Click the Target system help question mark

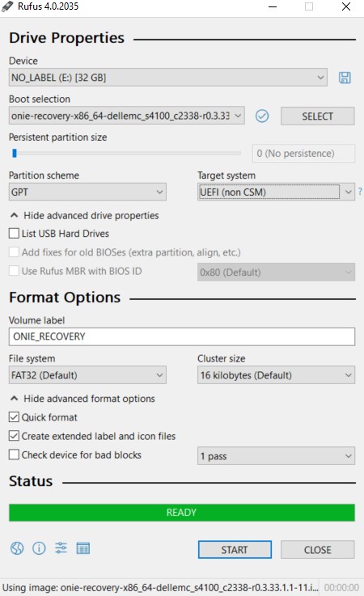[360, 192]
